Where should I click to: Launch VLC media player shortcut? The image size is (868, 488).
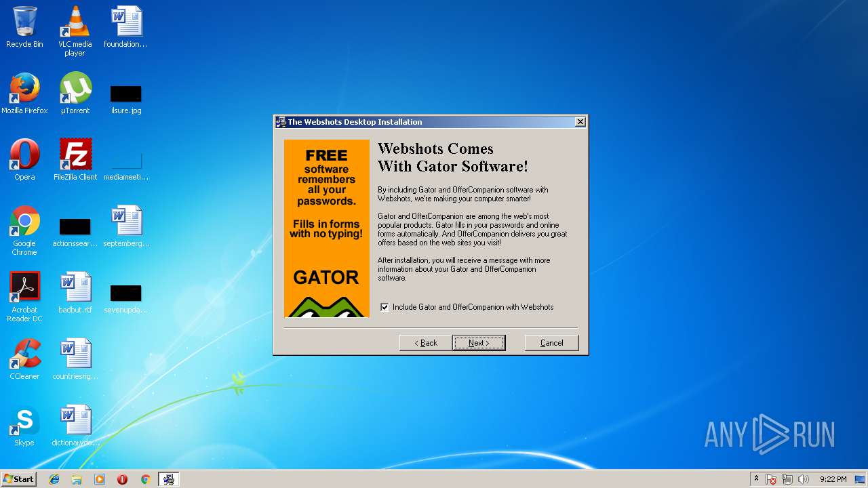(75, 31)
